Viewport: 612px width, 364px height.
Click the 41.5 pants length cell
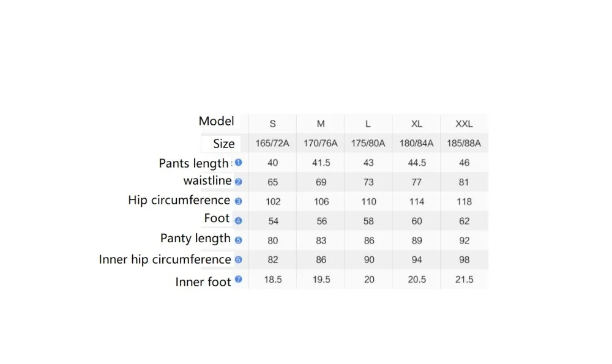321,163
